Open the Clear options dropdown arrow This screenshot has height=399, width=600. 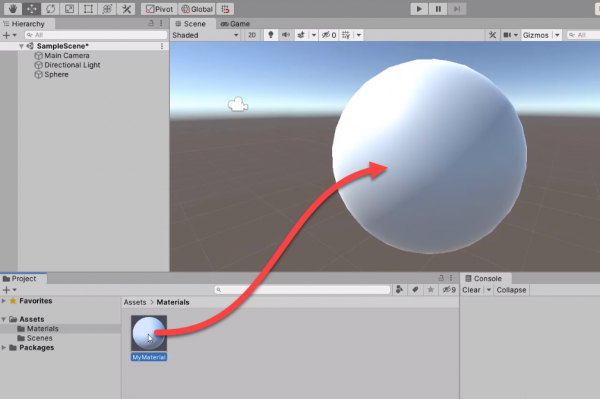pyautogui.click(x=489, y=290)
